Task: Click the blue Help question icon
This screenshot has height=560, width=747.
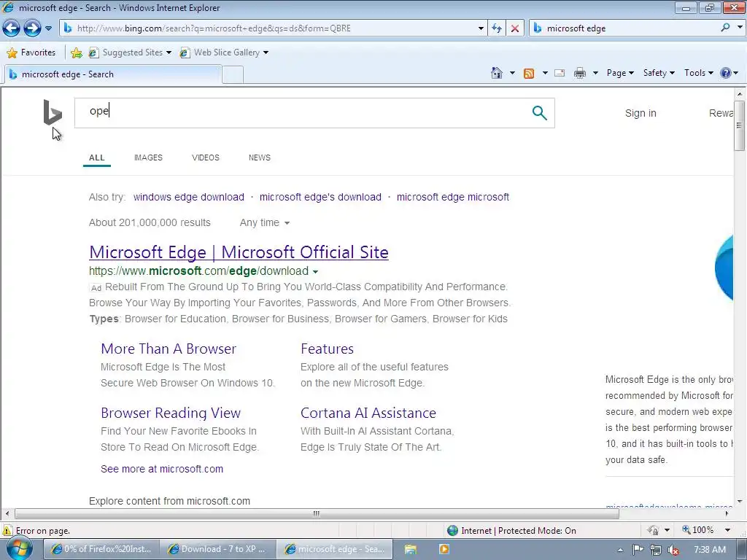Action: [725, 73]
